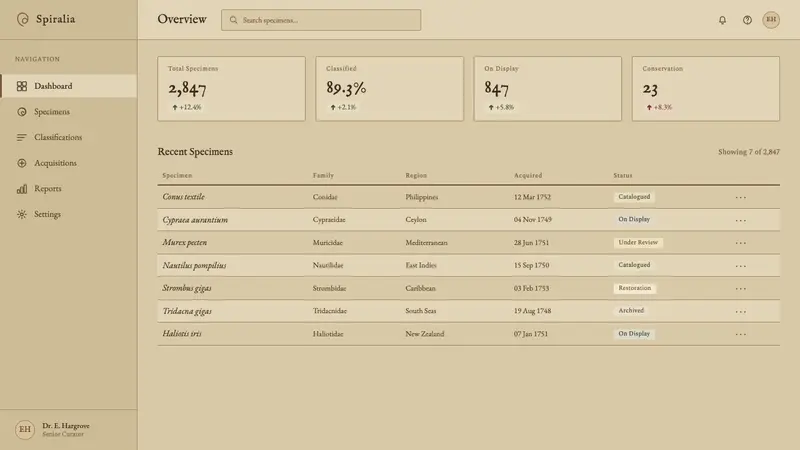Open more options for Murex pecten row
The image size is (800, 450).
point(741,243)
